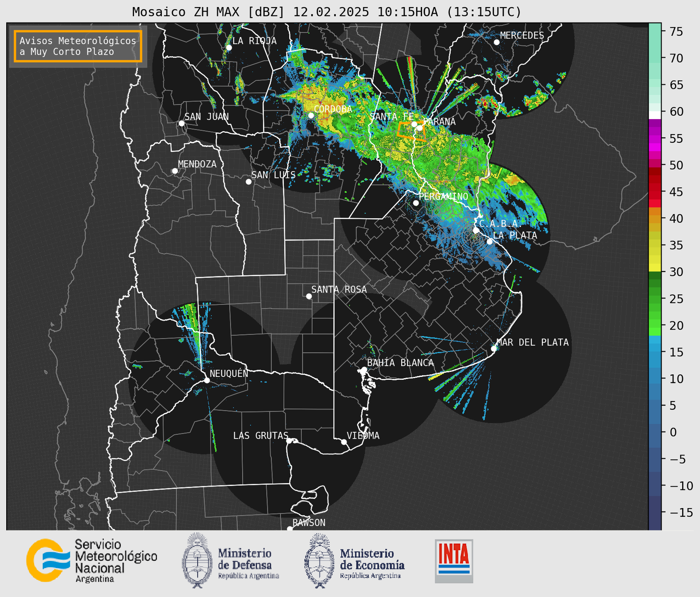Image resolution: width=700 pixels, height=597 pixels.
Task: Click the MERCEDES label text
Action: point(522,36)
